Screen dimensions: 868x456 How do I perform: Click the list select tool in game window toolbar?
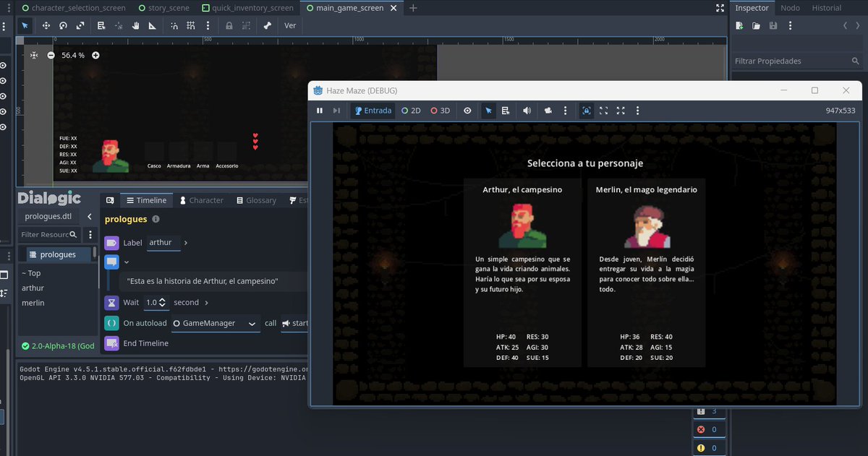[506, 111]
